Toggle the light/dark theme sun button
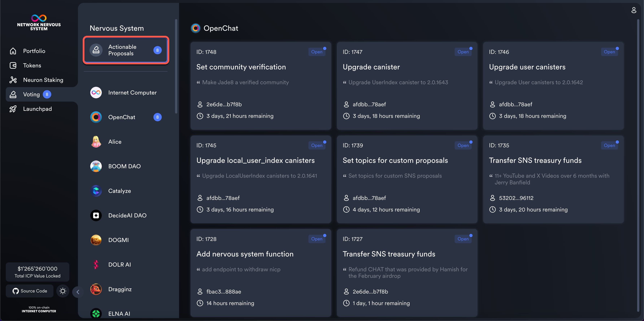The height and width of the screenshot is (321, 644). pyautogui.click(x=62, y=291)
